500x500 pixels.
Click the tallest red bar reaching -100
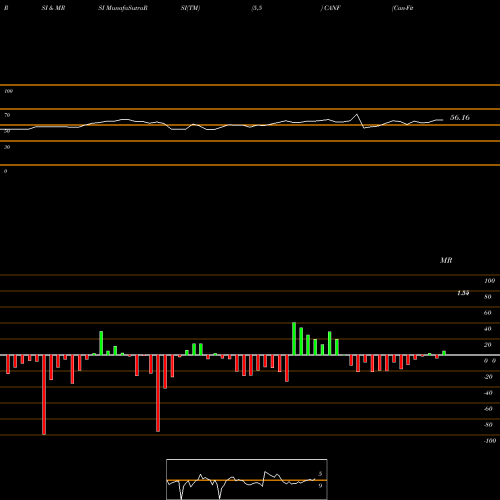point(44,395)
